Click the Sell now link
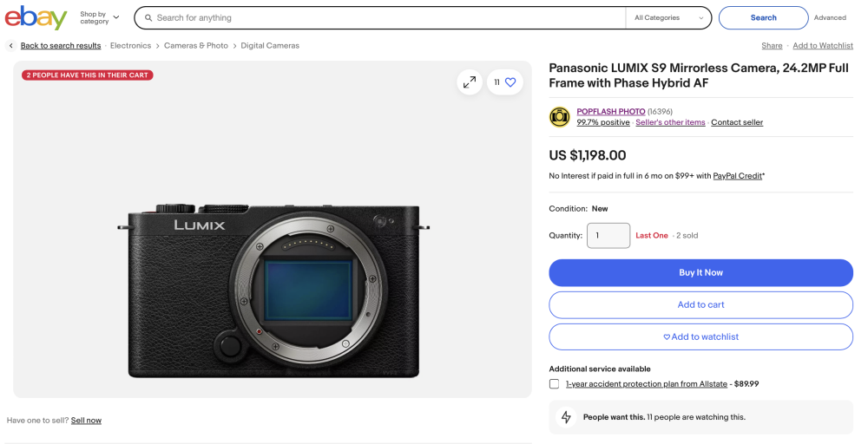The height and width of the screenshot is (444, 868). pyautogui.click(x=86, y=421)
